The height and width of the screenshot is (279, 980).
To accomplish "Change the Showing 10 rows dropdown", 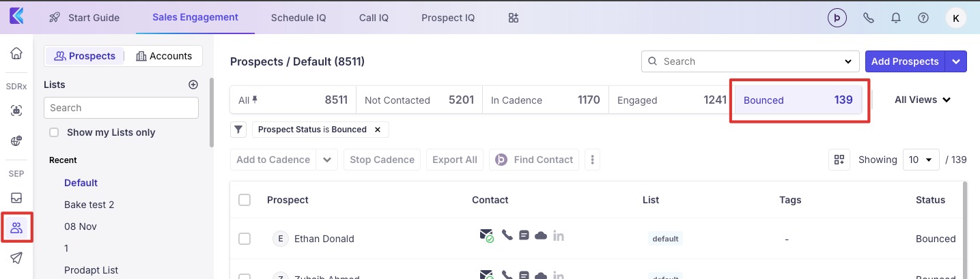I will click(921, 160).
